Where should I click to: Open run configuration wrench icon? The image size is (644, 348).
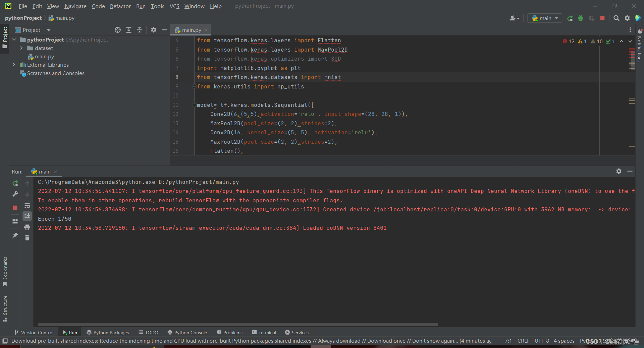(x=15, y=194)
